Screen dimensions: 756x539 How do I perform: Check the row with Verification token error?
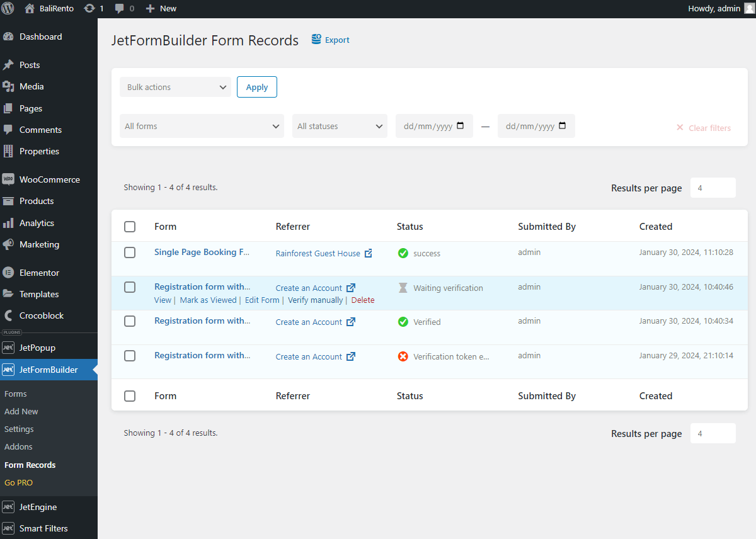(130, 355)
